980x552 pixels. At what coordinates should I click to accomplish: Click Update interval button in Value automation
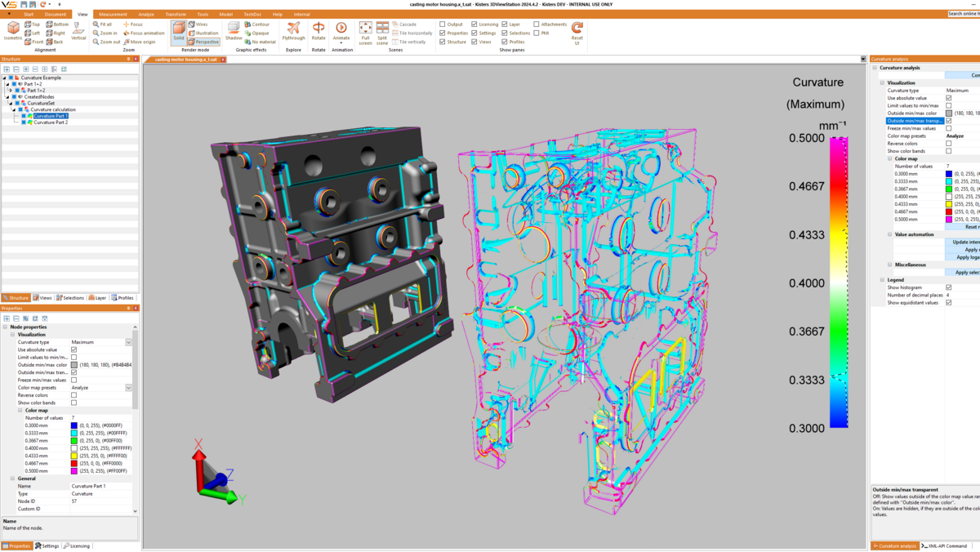[962, 242]
